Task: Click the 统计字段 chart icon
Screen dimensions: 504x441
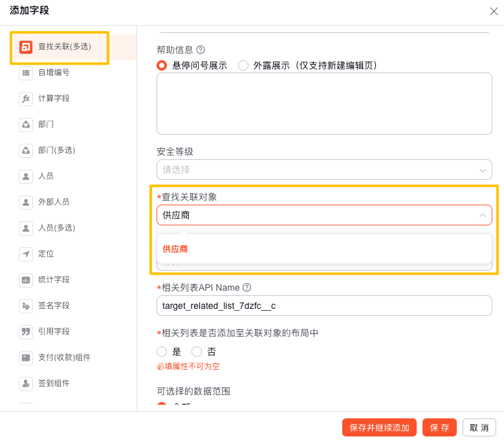Action: click(x=26, y=280)
